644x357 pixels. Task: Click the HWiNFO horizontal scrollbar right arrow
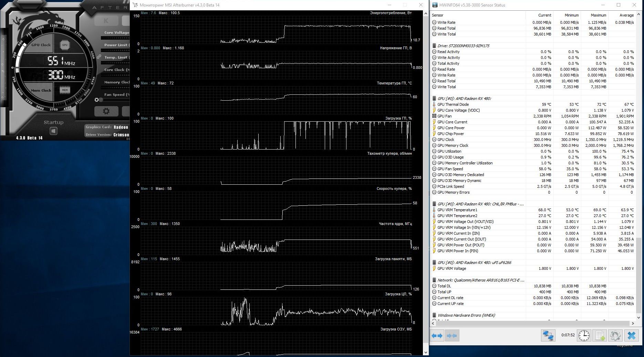pos(633,323)
